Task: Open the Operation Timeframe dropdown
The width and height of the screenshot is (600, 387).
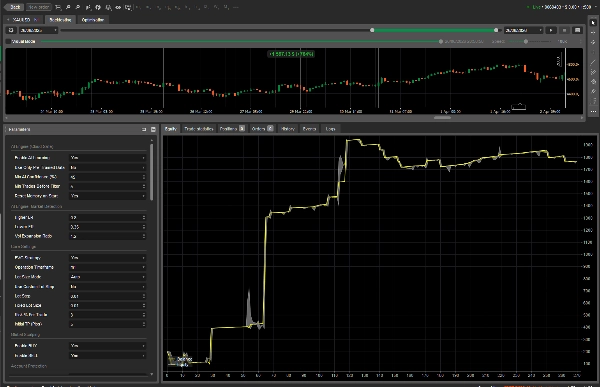Action: [x=108, y=267]
